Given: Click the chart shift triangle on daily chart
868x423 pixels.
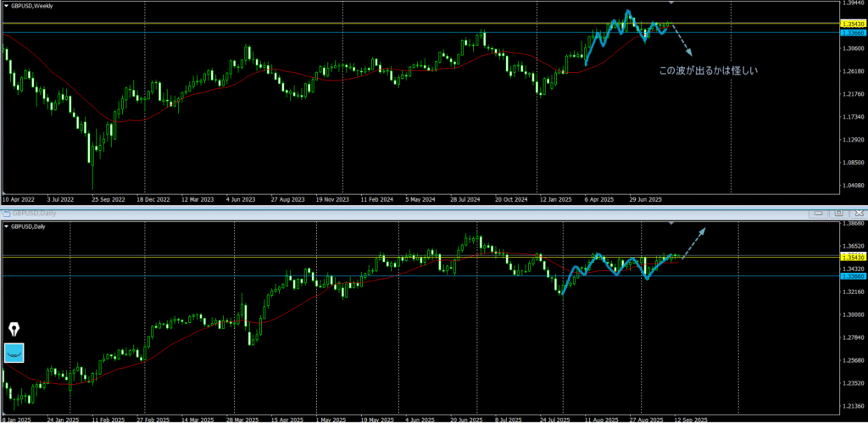Looking at the screenshot, I should [x=671, y=223].
